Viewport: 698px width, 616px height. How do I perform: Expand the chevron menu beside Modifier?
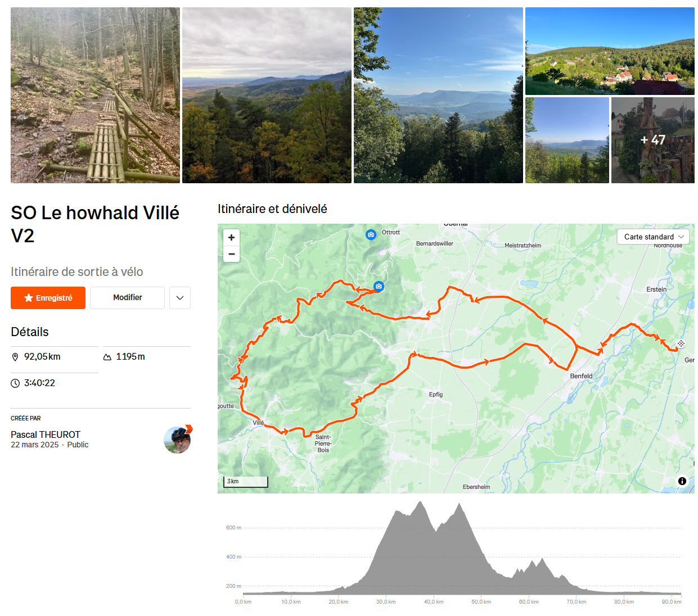pyautogui.click(x=180, y=298)
